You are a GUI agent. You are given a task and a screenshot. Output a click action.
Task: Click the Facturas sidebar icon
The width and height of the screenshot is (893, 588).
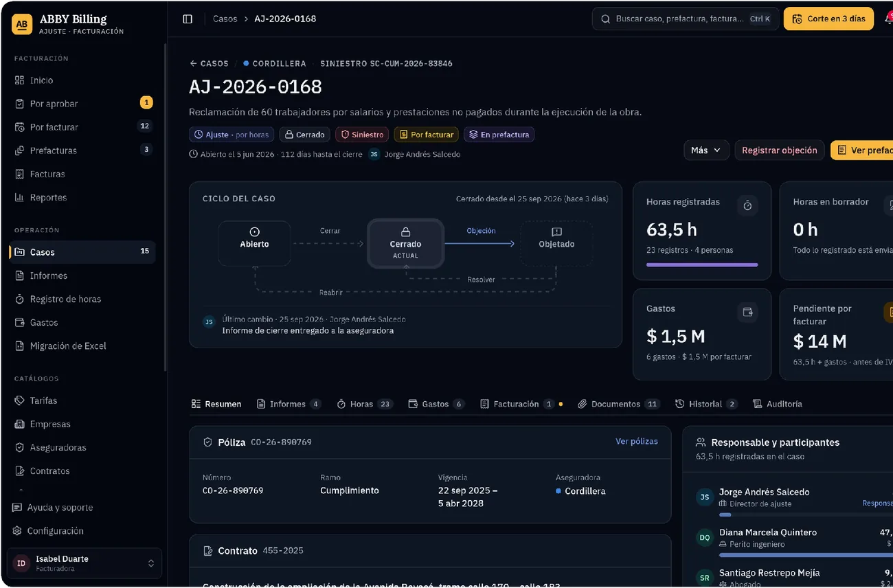(19, 174)
